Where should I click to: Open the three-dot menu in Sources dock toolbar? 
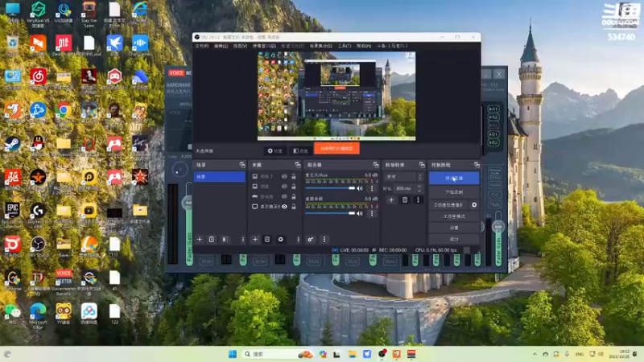[298, 239]
